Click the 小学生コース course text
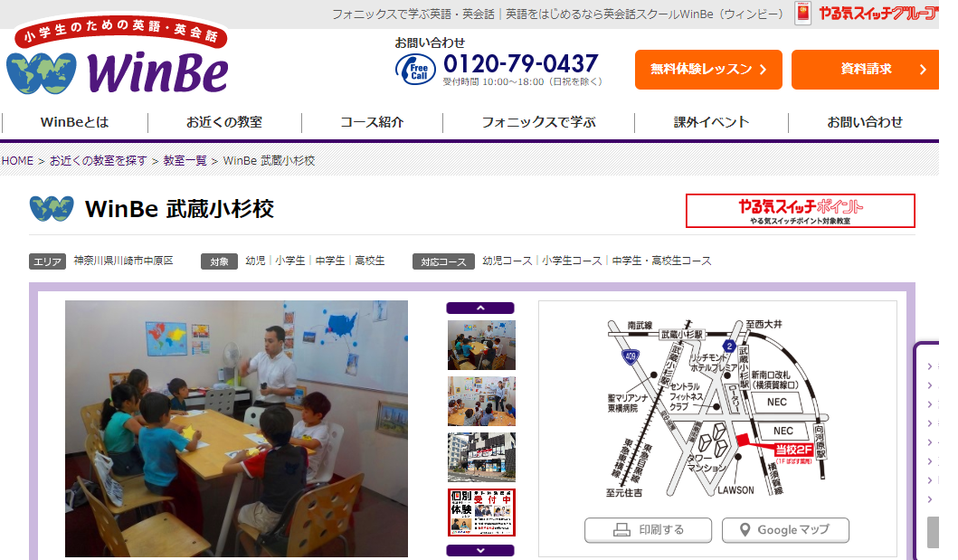Viewport: 958px width, 560px height. click(x=572, y=261)
